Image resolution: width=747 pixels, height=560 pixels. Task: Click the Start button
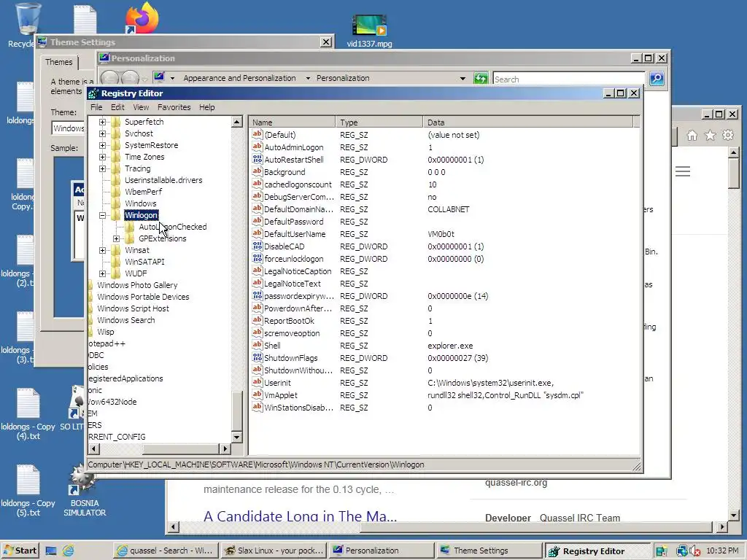(20, 551)
